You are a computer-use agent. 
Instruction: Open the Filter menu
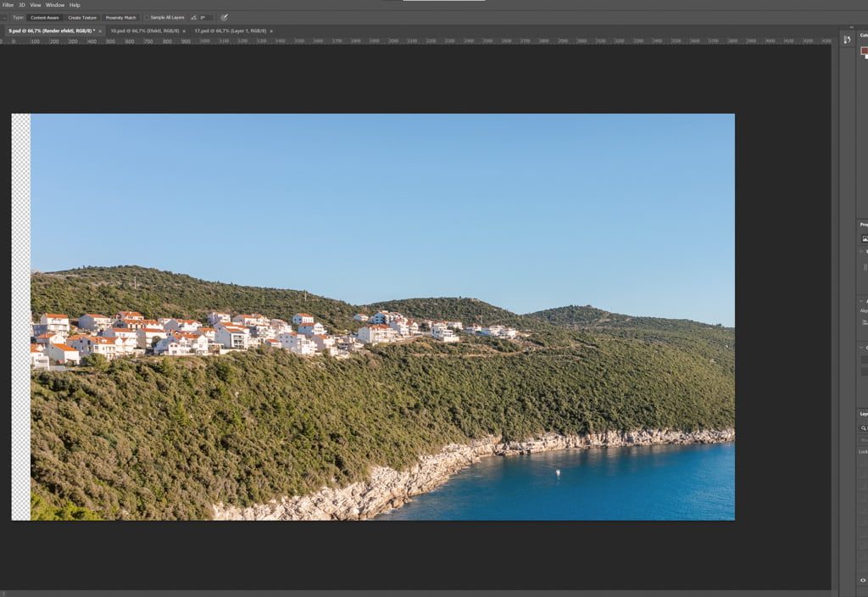click(x=8, y=5)
